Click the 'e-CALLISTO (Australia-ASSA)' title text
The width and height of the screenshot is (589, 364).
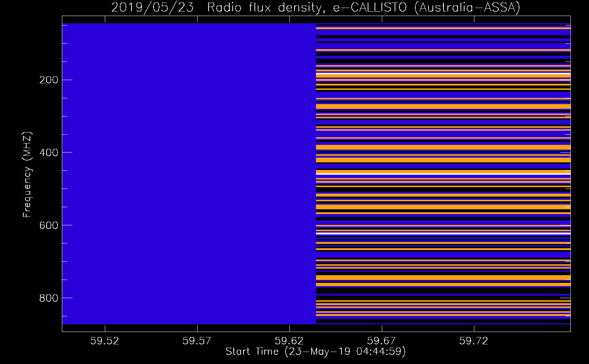click(x=427, y=8)
